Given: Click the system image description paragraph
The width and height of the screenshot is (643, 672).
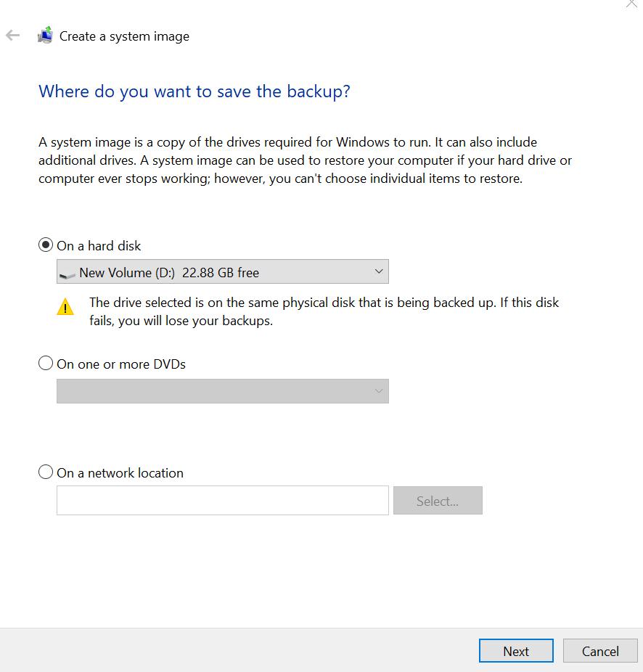Looking at the screenshot, I should [x=305, y=160].
